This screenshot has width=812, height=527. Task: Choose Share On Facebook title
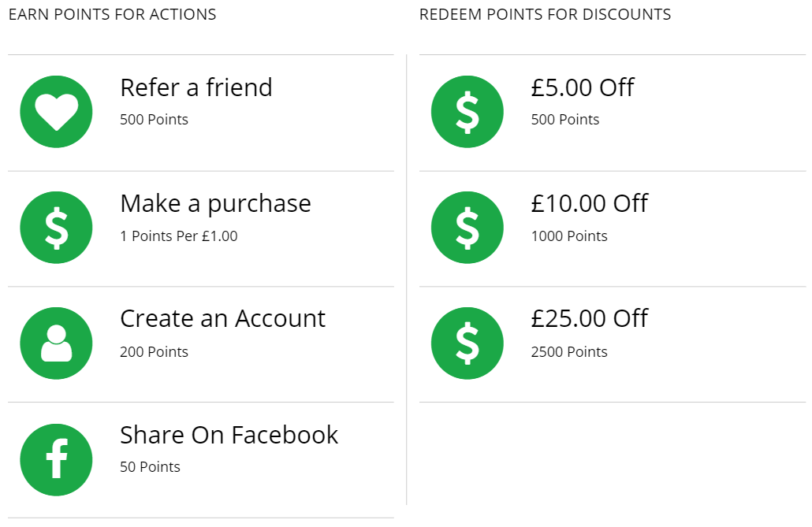point(229,435)
